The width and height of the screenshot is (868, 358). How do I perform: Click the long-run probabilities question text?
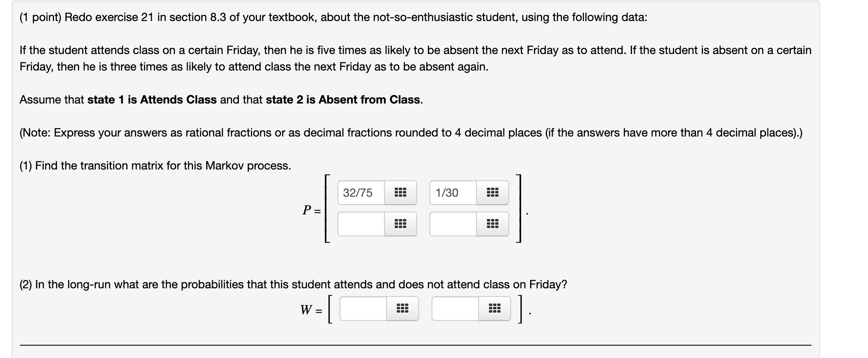tap(293, 284)
